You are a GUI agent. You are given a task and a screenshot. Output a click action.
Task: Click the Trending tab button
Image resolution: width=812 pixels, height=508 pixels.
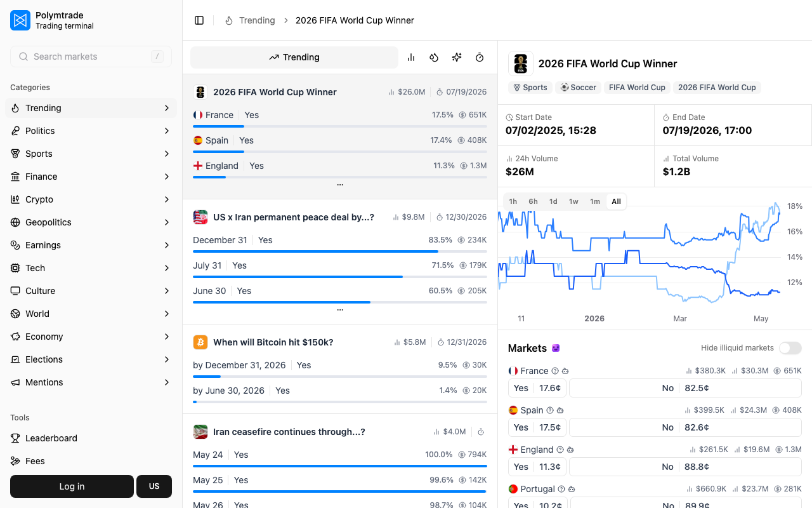coord(294,57)
